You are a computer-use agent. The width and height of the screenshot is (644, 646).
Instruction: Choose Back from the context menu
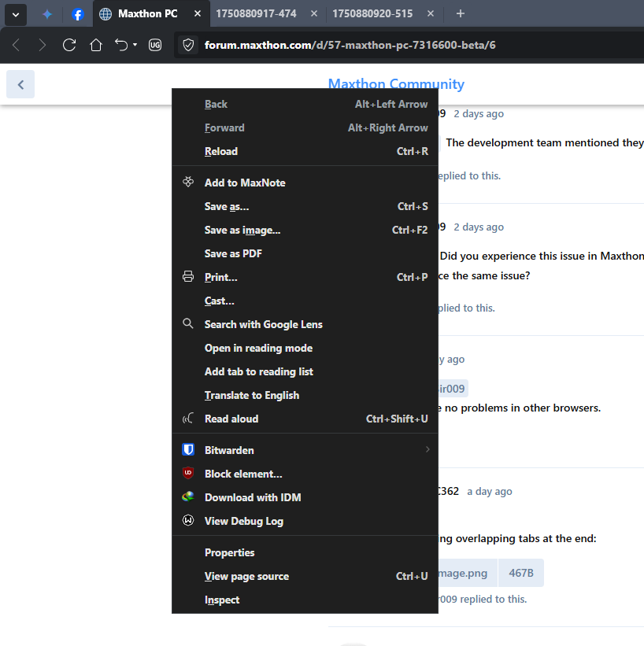pyautogui.click(x=305, y=104)
